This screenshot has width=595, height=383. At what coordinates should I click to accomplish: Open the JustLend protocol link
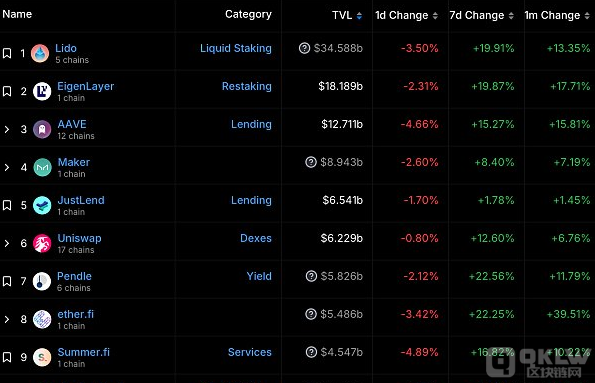click(x=81, y=200)
